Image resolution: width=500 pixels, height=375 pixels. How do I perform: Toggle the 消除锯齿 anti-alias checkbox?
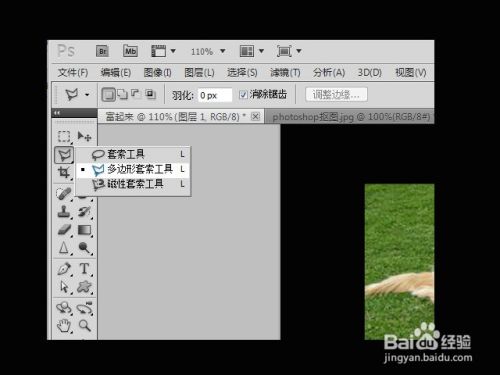[243, 95]
